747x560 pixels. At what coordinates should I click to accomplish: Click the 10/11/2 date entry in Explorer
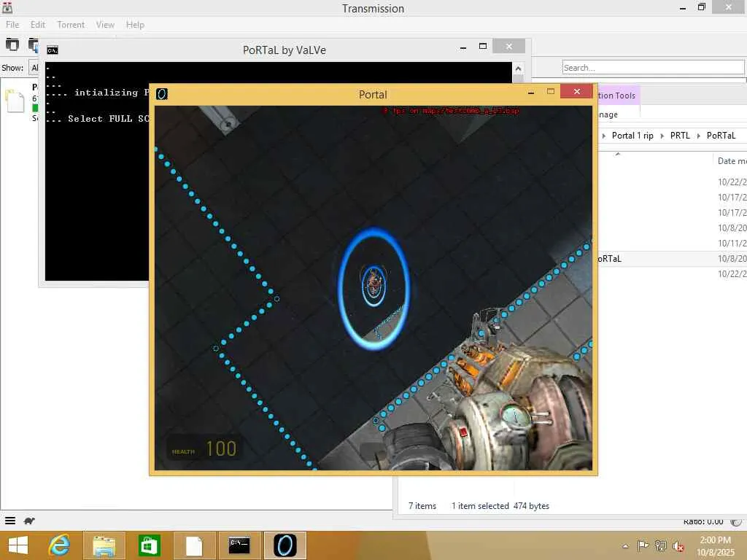pos(732,244)
